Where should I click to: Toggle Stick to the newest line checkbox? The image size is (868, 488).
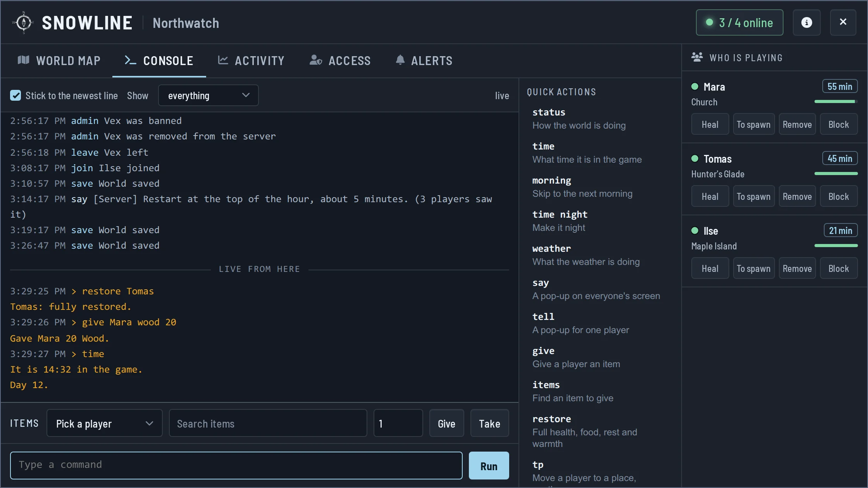15,95
